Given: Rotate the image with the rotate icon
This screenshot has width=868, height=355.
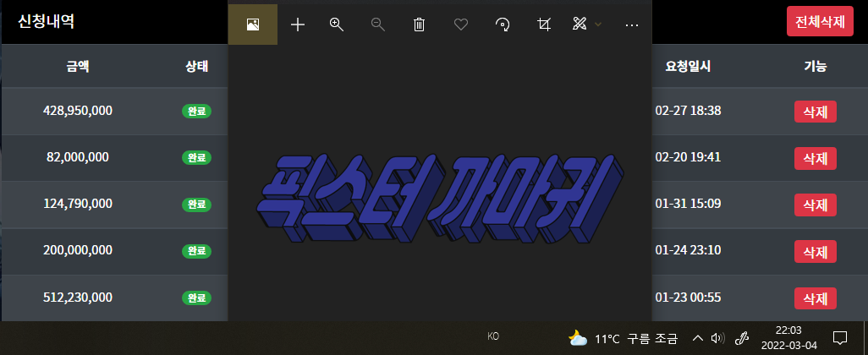Looking at the screenshot, I should (x=503, y=25).
